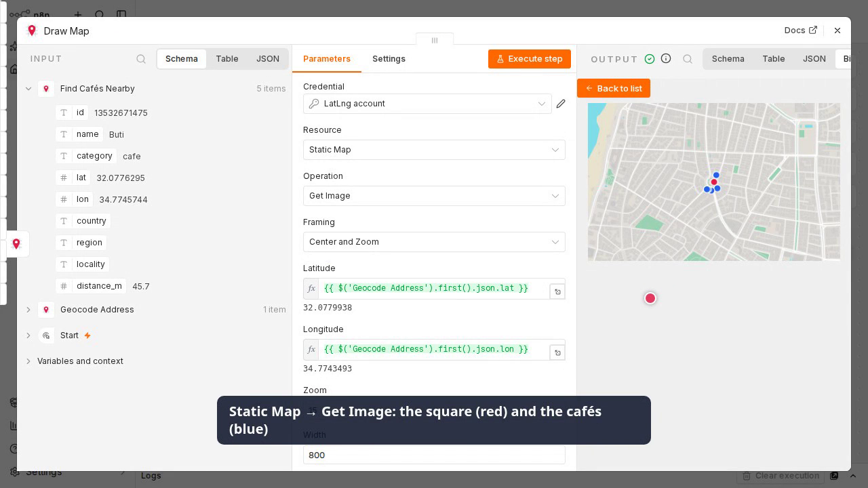The height and width of the screenshot is (488, 868).
Task: Expand Variables and context
Action: point(28,361)
